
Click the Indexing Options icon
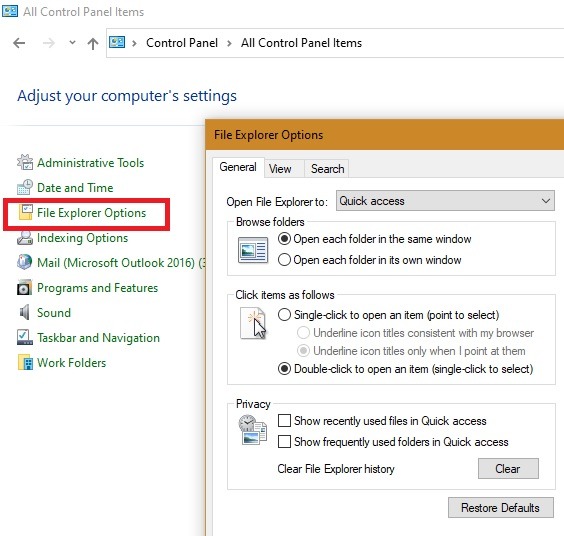[x=25, y=237]
